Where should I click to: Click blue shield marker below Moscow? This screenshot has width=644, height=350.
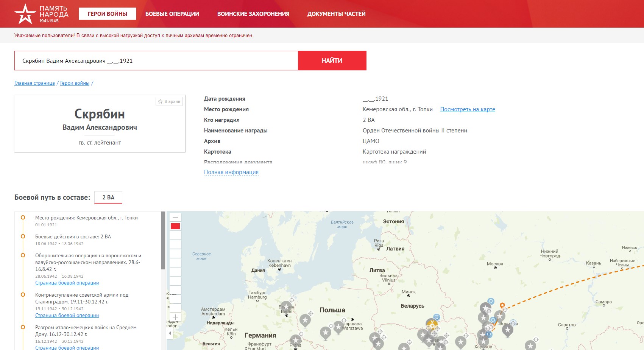pyautogui.click(x=491, y=301)
